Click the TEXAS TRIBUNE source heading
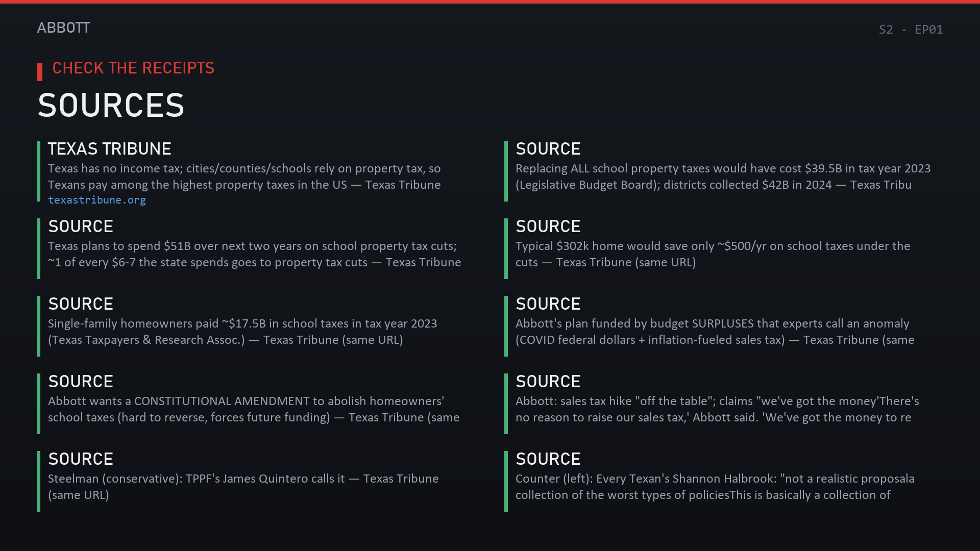The image size is (980, 551). (110, 149)
